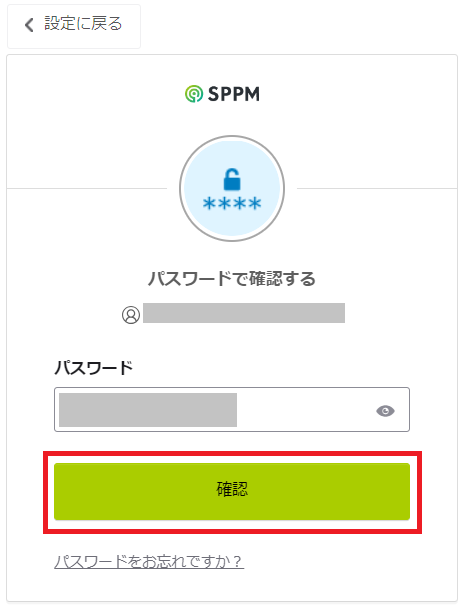Click the masked password text
The image size is (465, 613).
[148, 410]
